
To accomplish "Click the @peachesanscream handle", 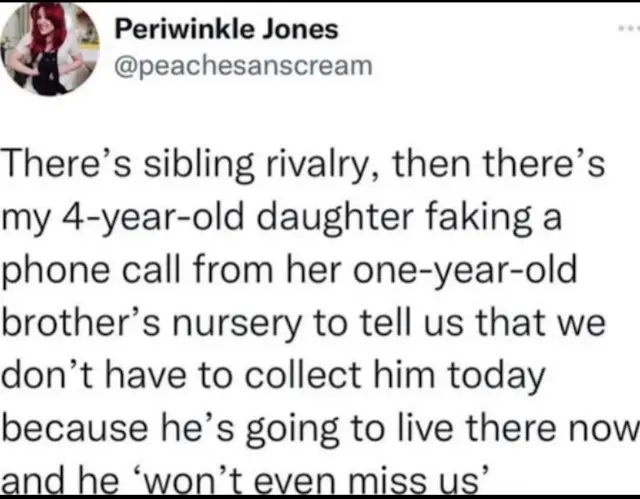I will (x=244, y=66).
